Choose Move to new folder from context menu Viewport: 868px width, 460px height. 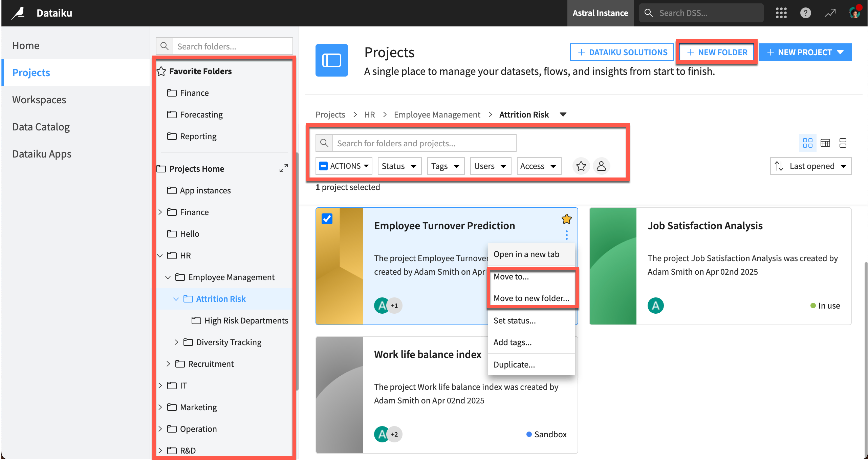click(531, 298)
